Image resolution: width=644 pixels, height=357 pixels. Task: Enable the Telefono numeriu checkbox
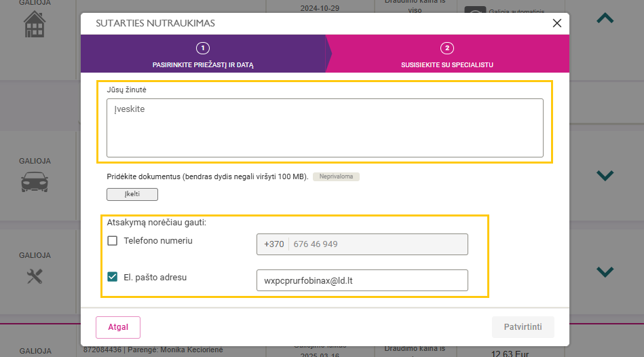(x=112, y=241)
